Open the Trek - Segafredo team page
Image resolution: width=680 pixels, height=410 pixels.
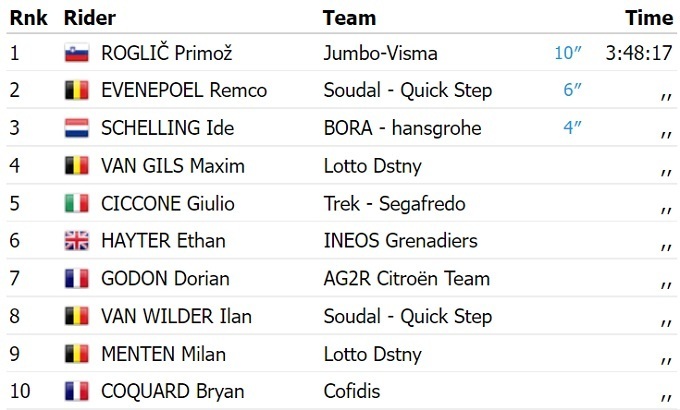pos(393,204)
